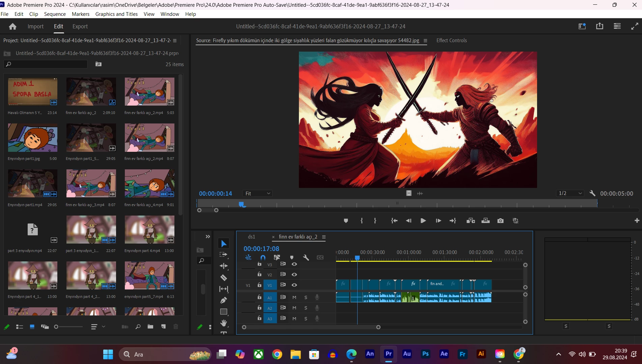Image resolution: width=642 pixels, height=364 pixels.
Task: Select the Slip tool
Action: point(224,289)
